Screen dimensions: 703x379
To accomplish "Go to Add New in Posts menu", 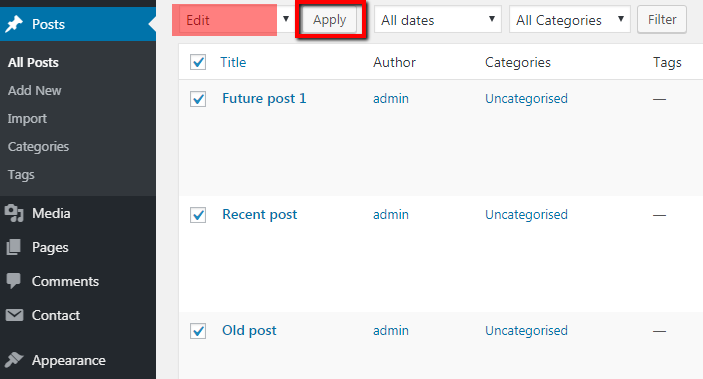I will (x=35, y=91).
